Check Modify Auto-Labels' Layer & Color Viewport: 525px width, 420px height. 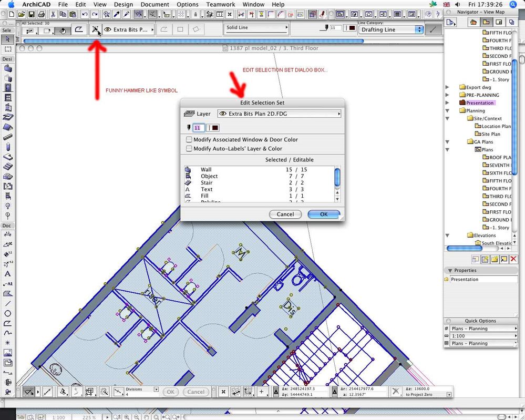click(189, 148)
